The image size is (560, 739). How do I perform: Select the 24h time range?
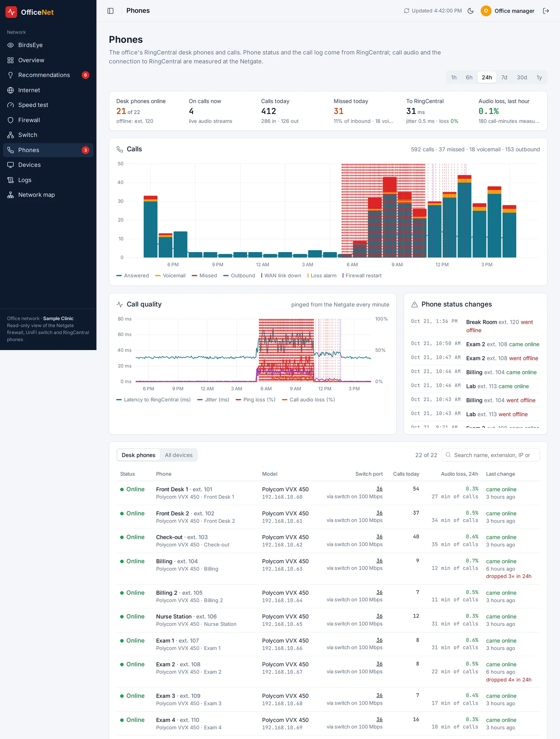(x=487, y=77)
